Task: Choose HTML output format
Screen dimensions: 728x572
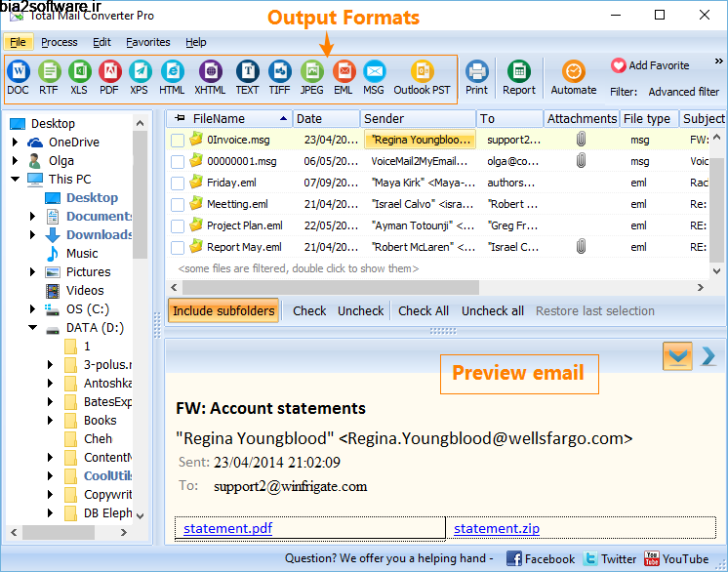Action: [172, 77]
